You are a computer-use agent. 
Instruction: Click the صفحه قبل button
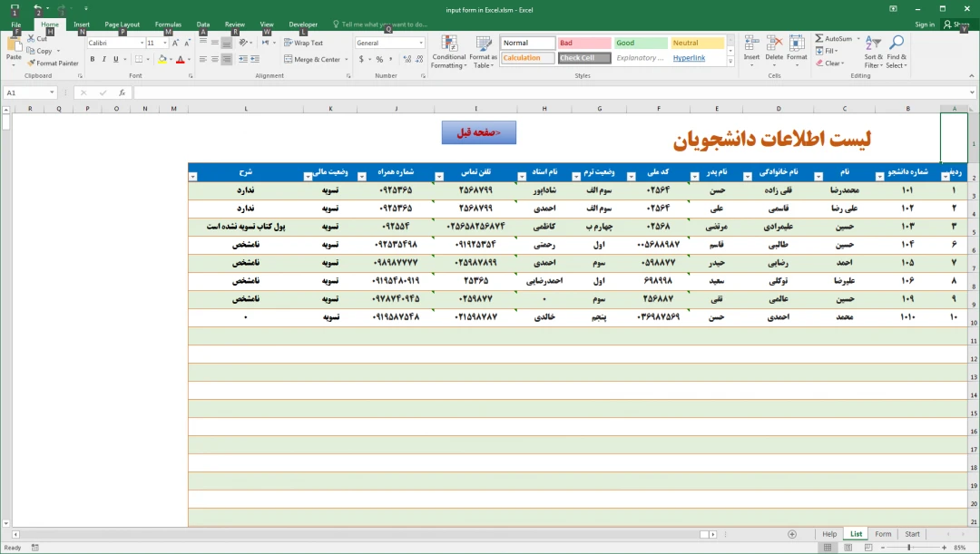(x=479, y=132)
